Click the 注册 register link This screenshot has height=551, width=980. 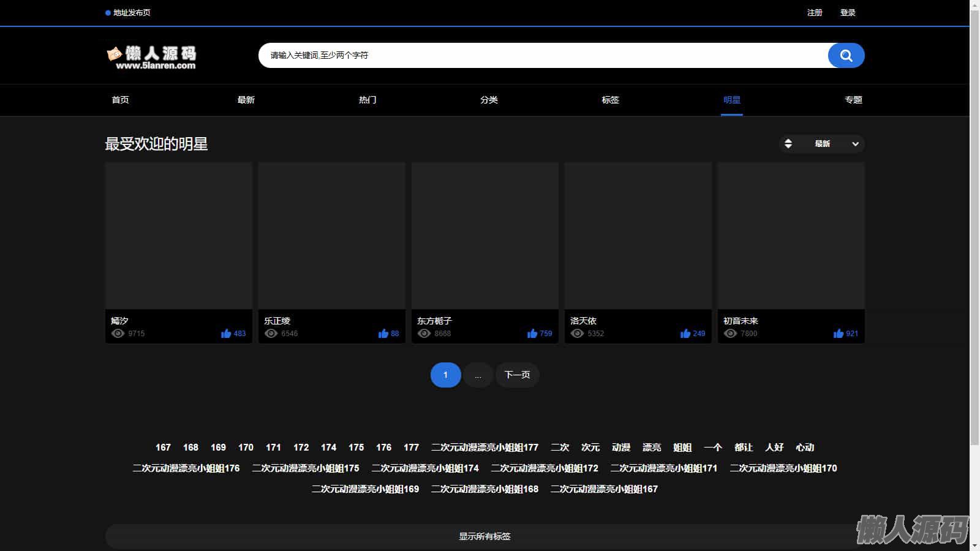point(815,13)
